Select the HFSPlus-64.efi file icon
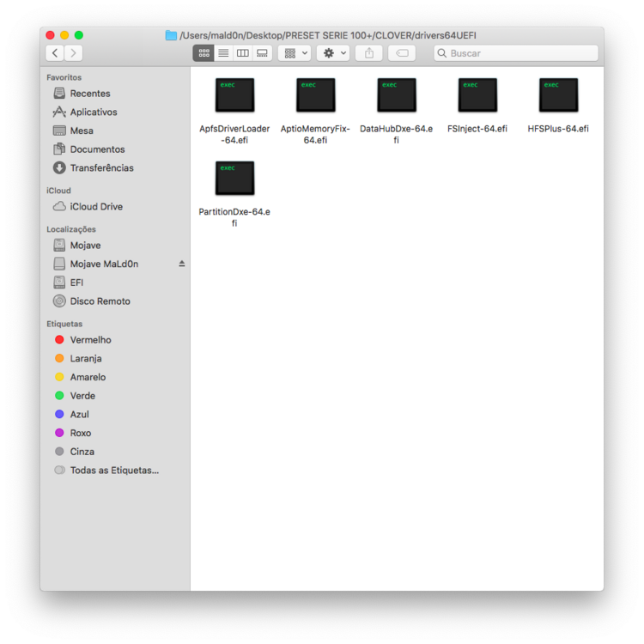Image resolution: width=644 pixels, height=644 pixels. (x=558, y=95)
